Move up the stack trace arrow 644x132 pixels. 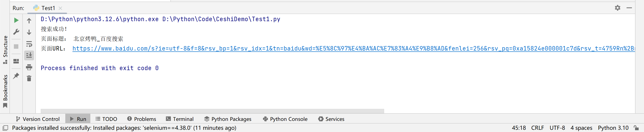29,21
